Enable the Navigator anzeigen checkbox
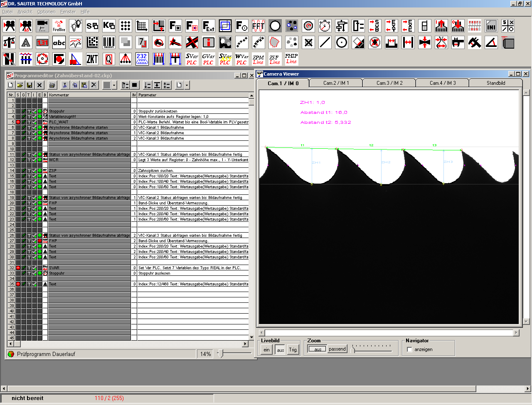532x405 pixels. (410, 350)
